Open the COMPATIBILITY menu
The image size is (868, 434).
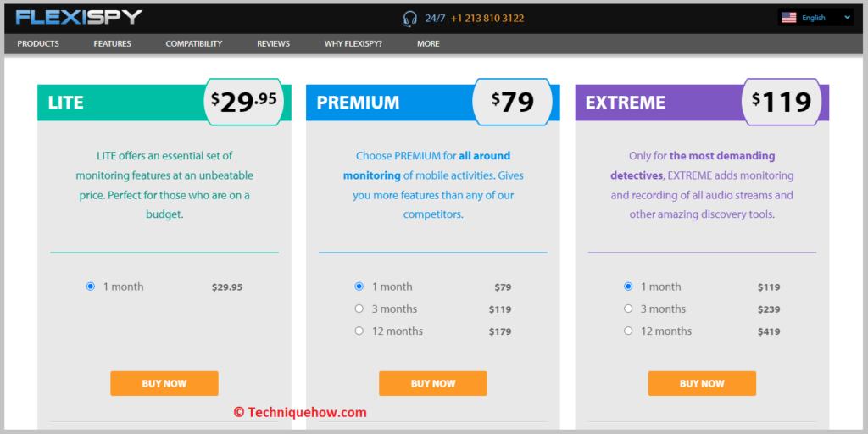point(194,44)
